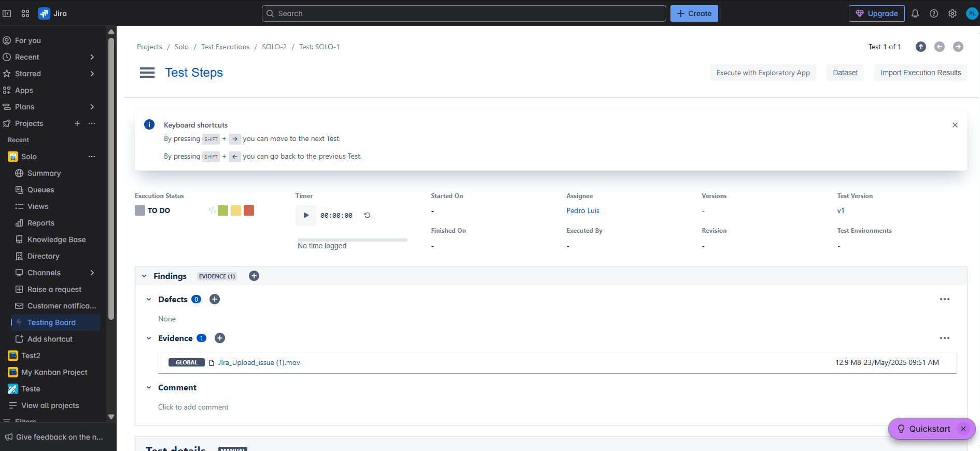The height and width of the screenshot is (451, 980).
Task: Click to add comment field
Action: tap(193, 407)
